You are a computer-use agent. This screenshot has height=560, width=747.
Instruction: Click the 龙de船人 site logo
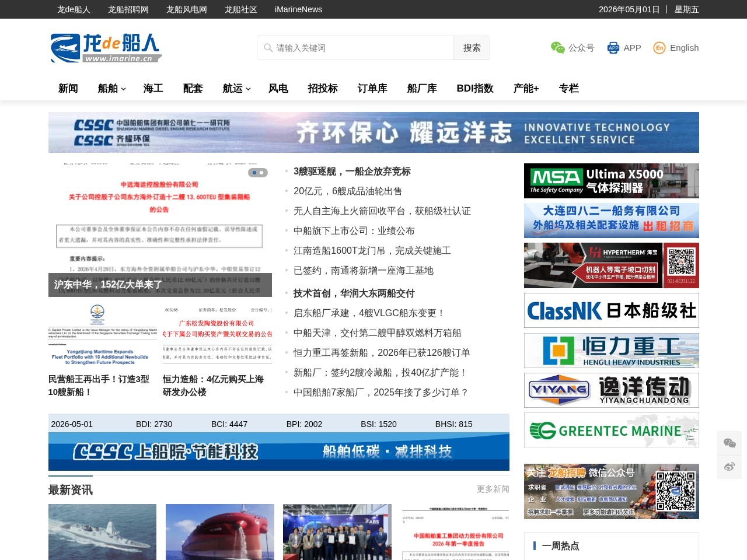point(106,48)
